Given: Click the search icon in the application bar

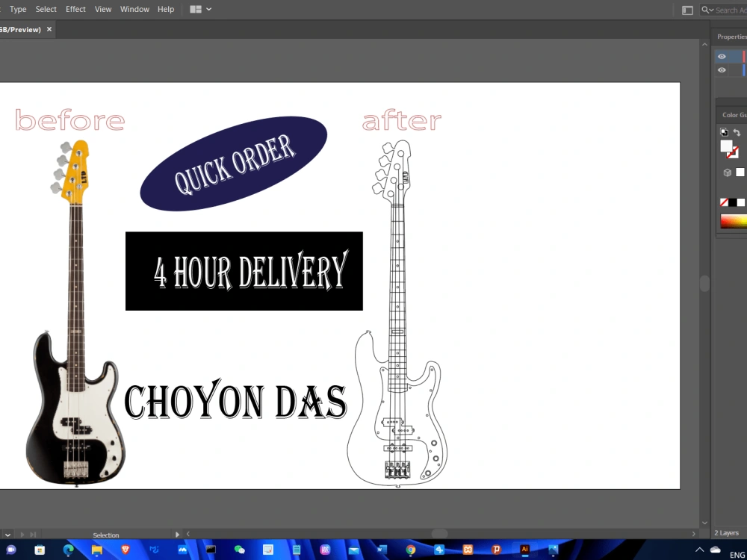Looking at the screenshot, I should click(705, 10).
